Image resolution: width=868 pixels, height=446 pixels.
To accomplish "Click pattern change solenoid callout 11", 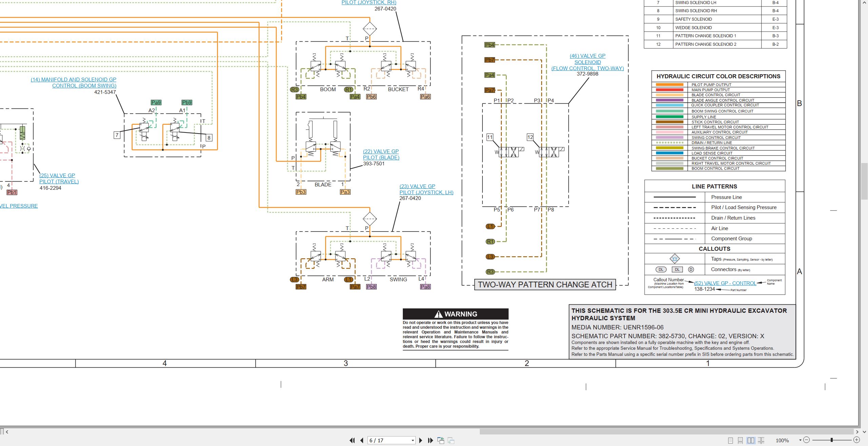I will (x=490, y=137).
